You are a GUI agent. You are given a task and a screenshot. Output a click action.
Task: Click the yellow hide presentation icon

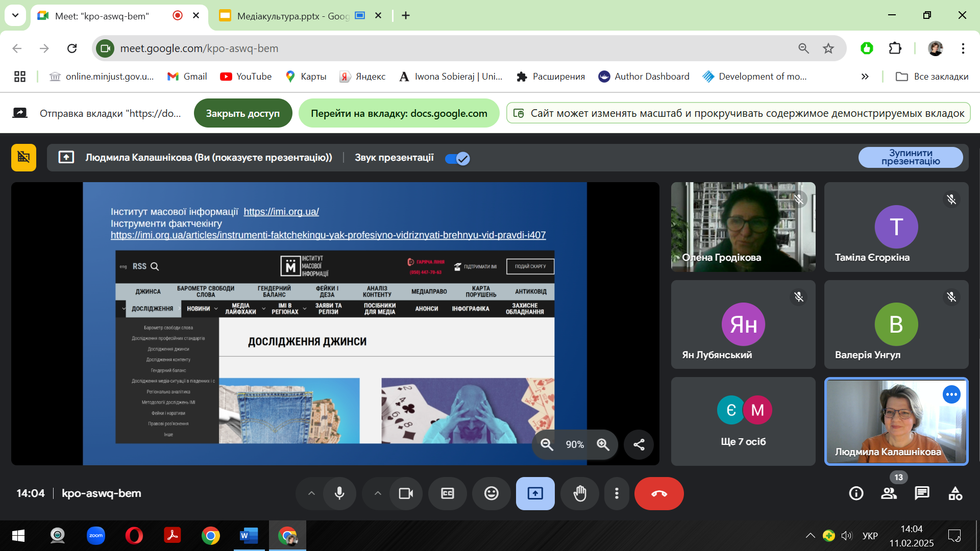(23, 157)
